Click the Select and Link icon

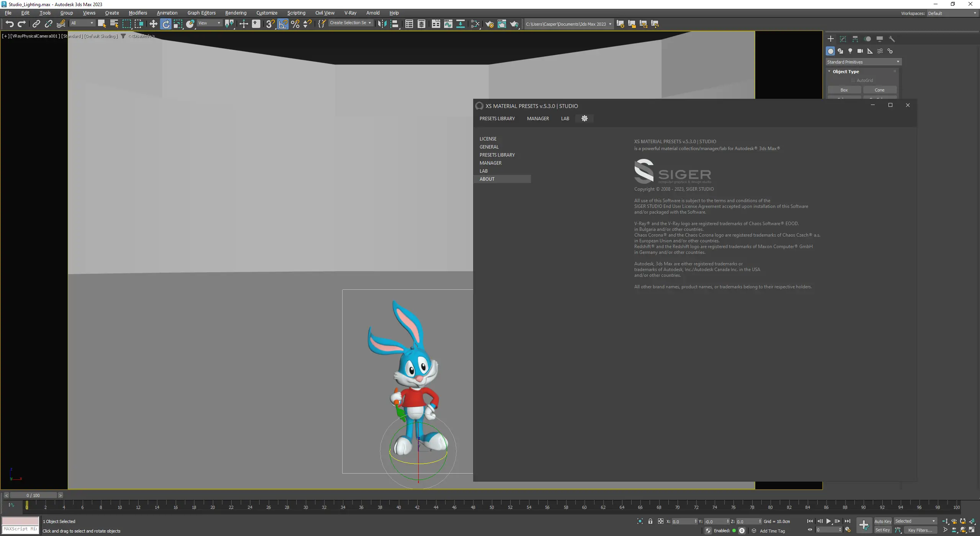(x=36, y=24)
